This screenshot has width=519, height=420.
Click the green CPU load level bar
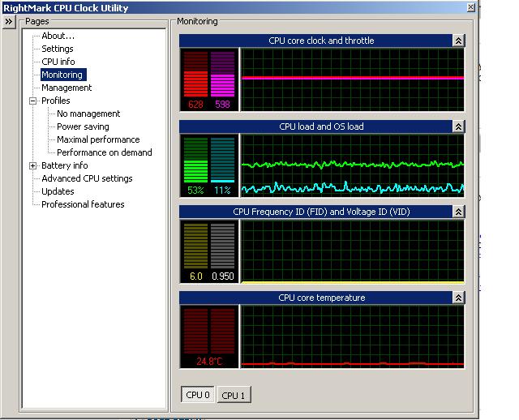(195, 160)
